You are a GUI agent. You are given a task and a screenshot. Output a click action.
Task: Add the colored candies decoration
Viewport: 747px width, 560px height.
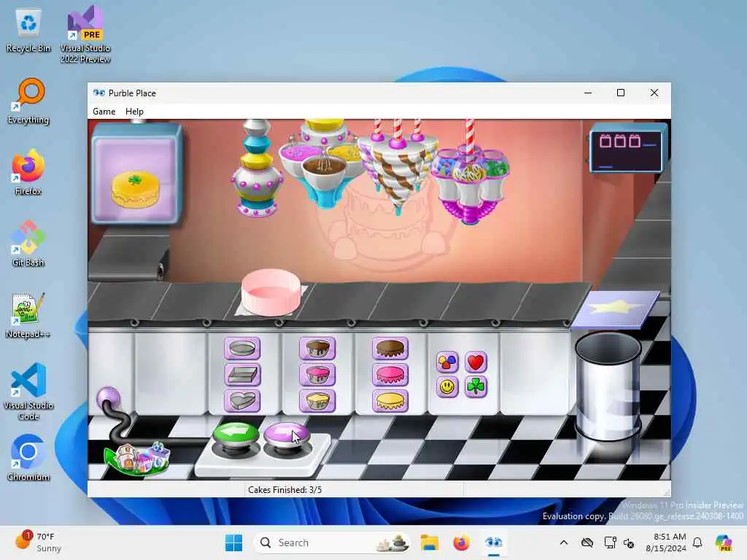447,362
